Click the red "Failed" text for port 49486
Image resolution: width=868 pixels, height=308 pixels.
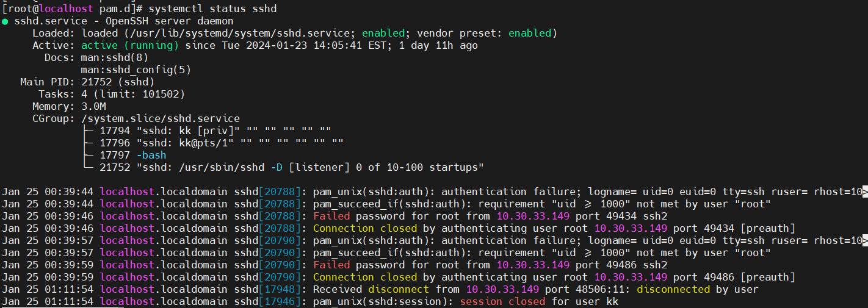[331, 265]
